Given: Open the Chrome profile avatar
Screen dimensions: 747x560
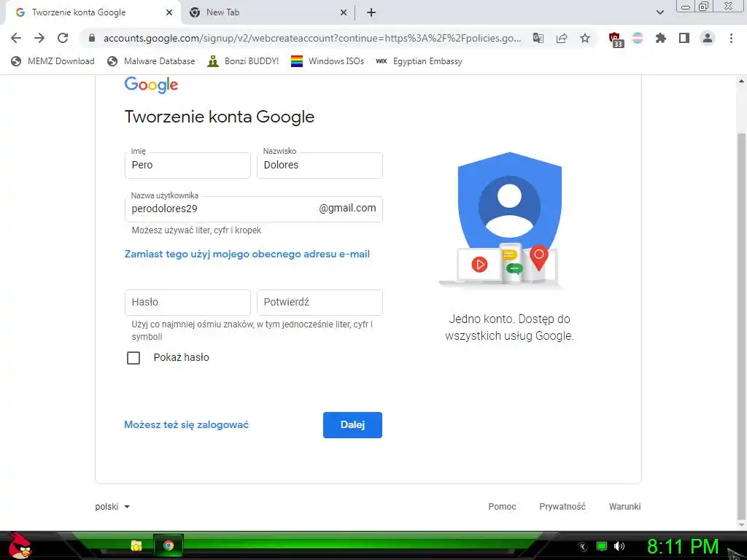Looking at the screenshot, I should (708, 38).
